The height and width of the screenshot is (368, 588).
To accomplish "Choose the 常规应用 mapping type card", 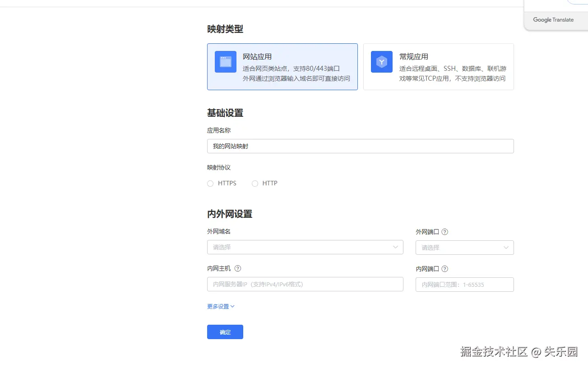I will tap(439, 67).
